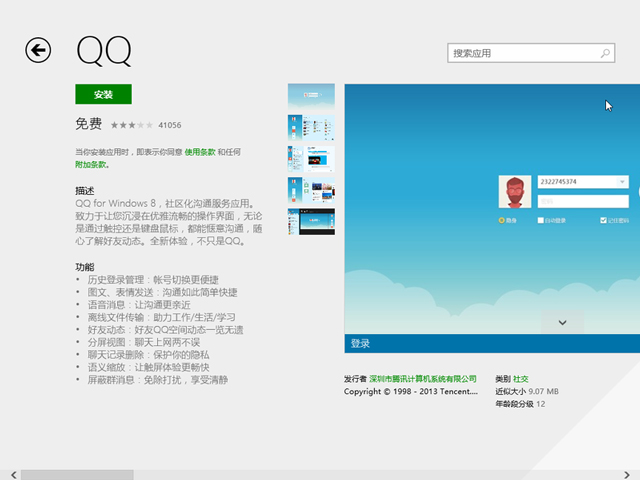Click the feature line 历史登录管理：帐号切换更便捷
Viewport: 640px width, 480px height.
pos(153,280)
